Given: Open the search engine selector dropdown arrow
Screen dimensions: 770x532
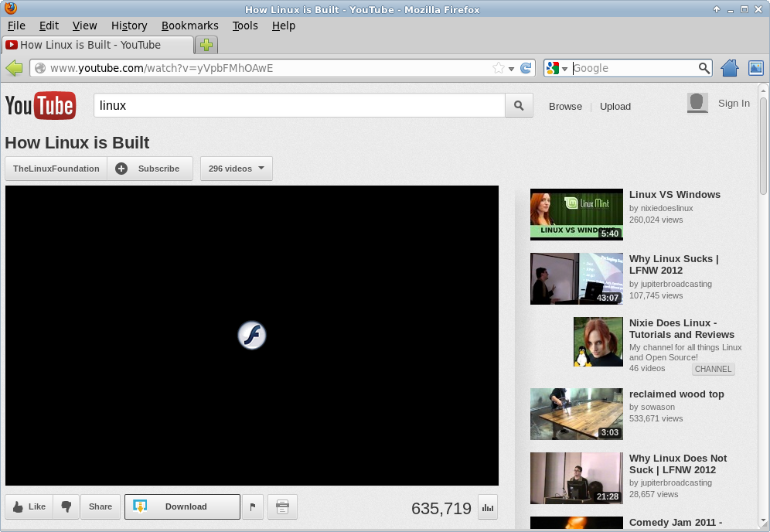Looking at the screenshot, I should [x=564, y=69].
